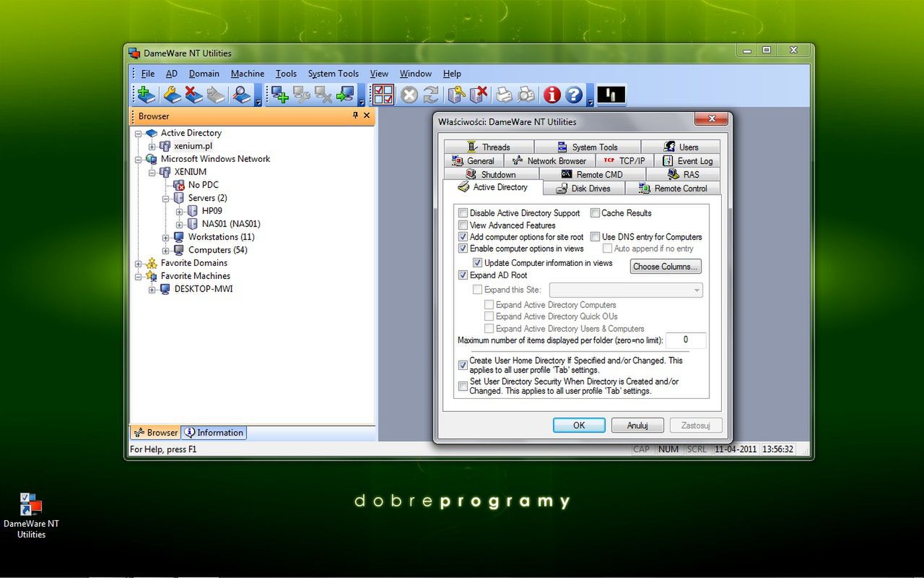Click the red information toolbar icon
The height and width of the screenshot is (578, 924).
click(x=552, y=95)
